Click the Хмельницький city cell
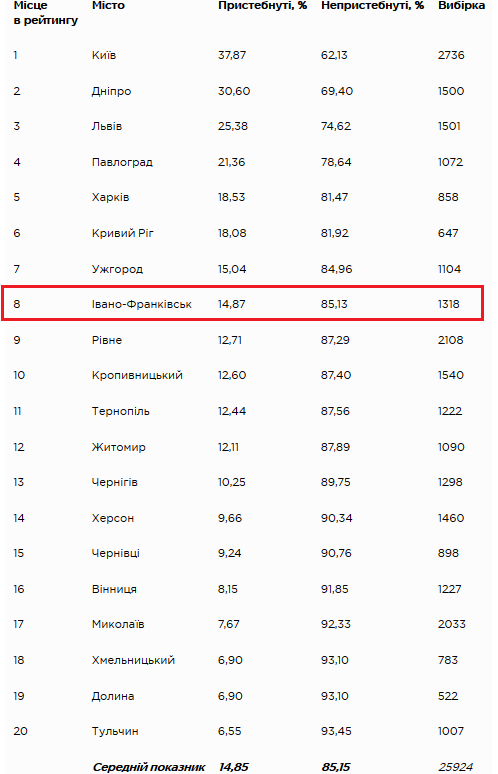The width and height of the screenshot is (498, 774). [133, 660]
